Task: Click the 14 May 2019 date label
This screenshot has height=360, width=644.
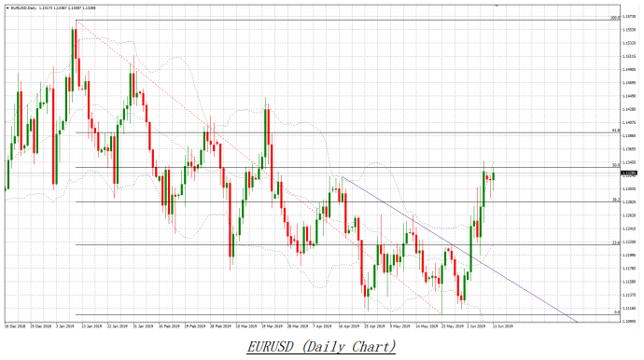Action: [427, 326]
